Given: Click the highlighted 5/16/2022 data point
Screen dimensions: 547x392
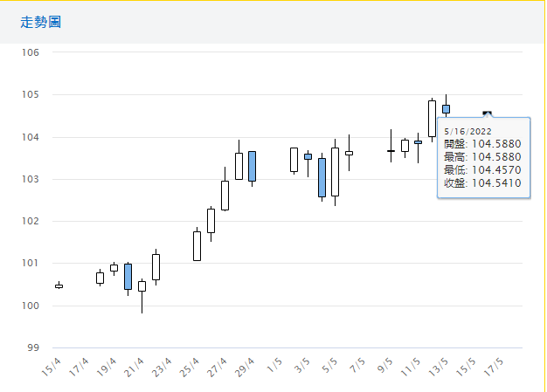Looking at the screenshot, I should point(488,113).
